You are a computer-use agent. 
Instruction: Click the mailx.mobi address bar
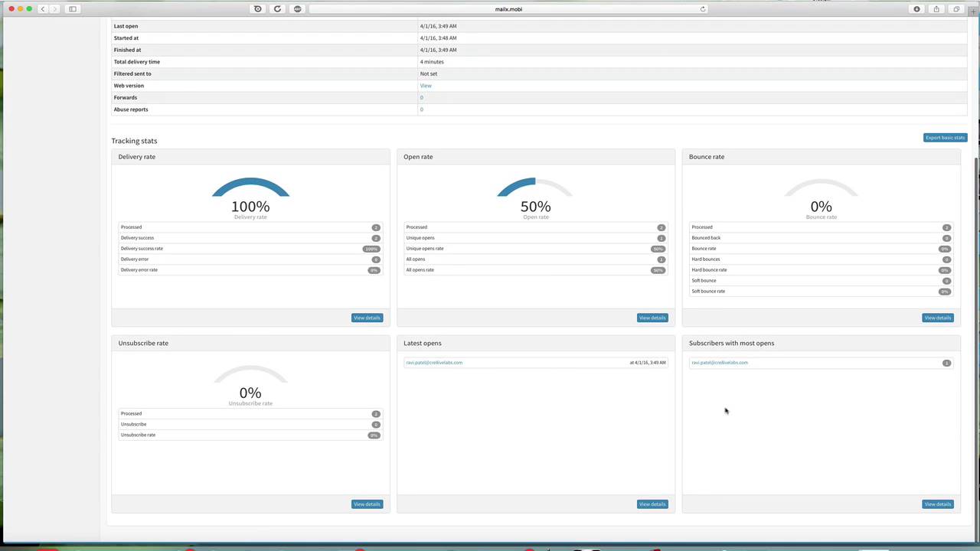(508, 9)
